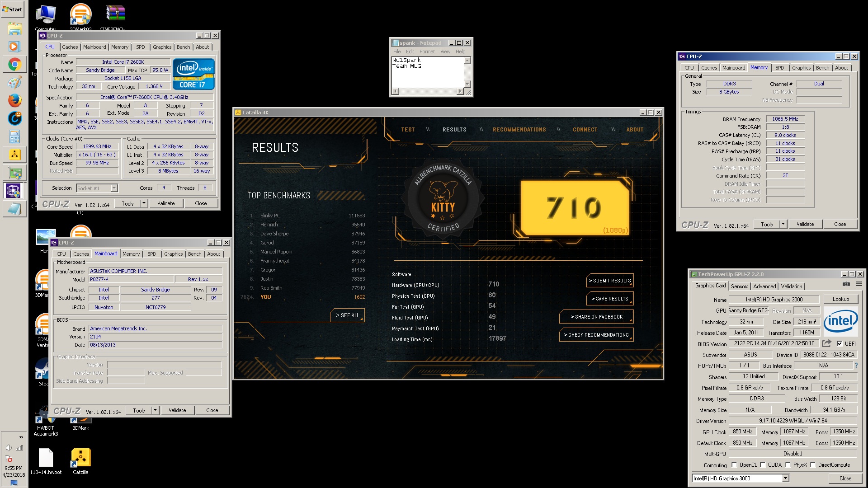
Task: Click SEE ALL under top benchmarks
Action: (347, 315)
